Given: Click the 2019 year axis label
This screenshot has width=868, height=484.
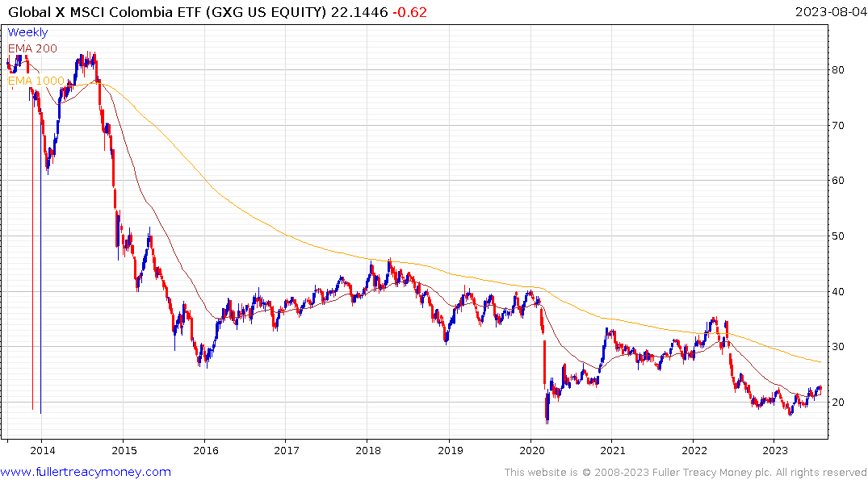Looking at the screenshot, I should 450,450.
